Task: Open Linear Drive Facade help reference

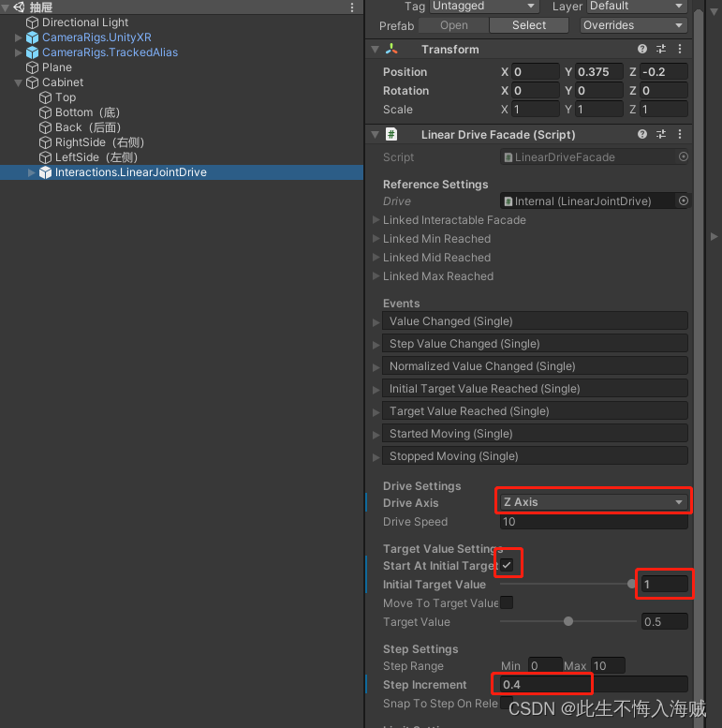Action: 642,134
